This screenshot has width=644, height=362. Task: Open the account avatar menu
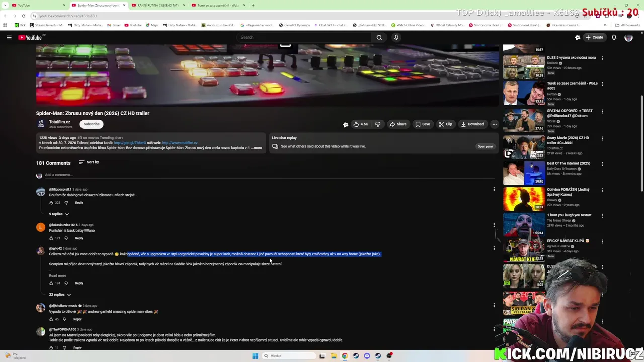point(628,37)
